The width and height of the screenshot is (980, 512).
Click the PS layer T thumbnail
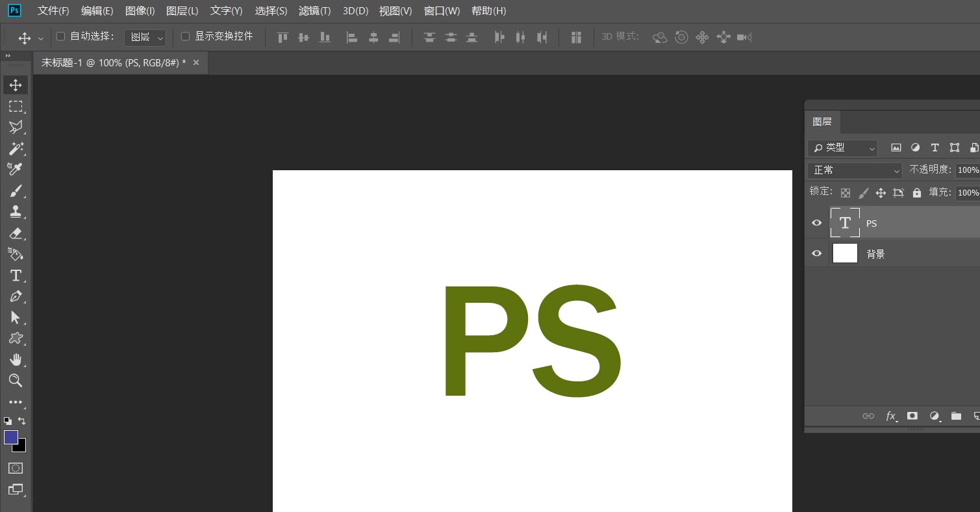coord(845,223)
